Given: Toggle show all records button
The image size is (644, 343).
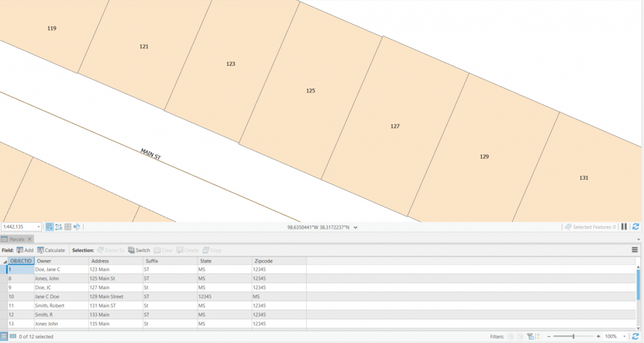Looking at the screenshot, I should pyautogui.click(x=4, y=337).
